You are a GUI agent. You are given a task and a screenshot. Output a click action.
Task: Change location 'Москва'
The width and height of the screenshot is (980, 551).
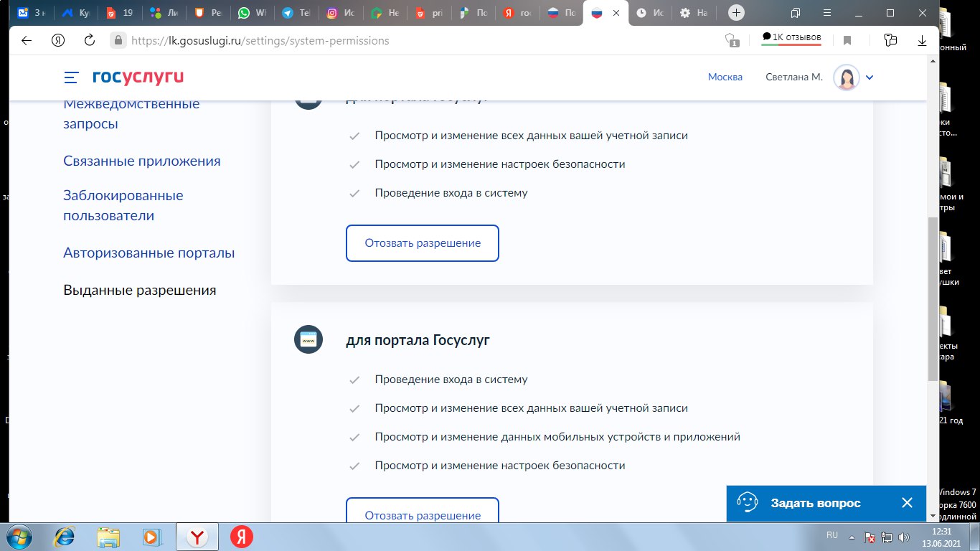pos(725,77)
